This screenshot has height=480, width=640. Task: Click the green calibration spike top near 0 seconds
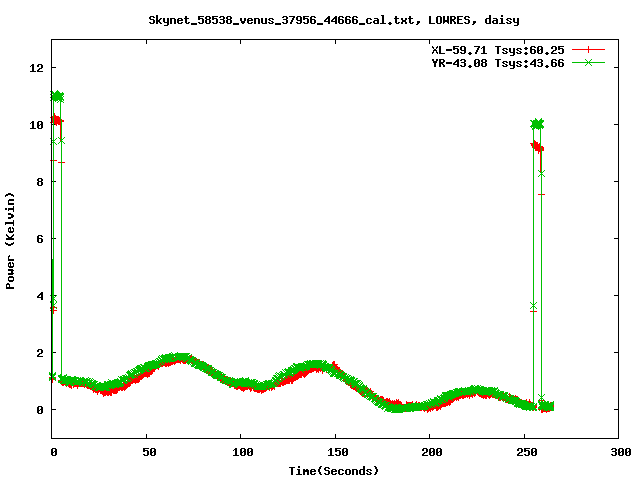tap(57, 96)
